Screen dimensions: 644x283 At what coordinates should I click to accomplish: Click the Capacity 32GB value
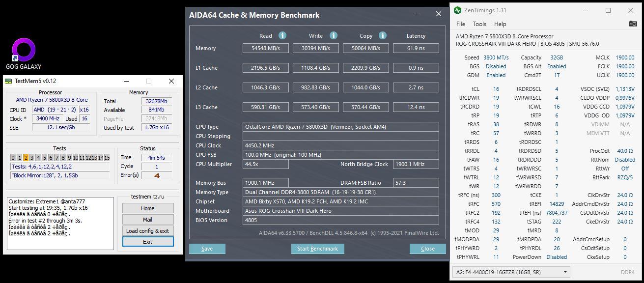tap(557, 57)
